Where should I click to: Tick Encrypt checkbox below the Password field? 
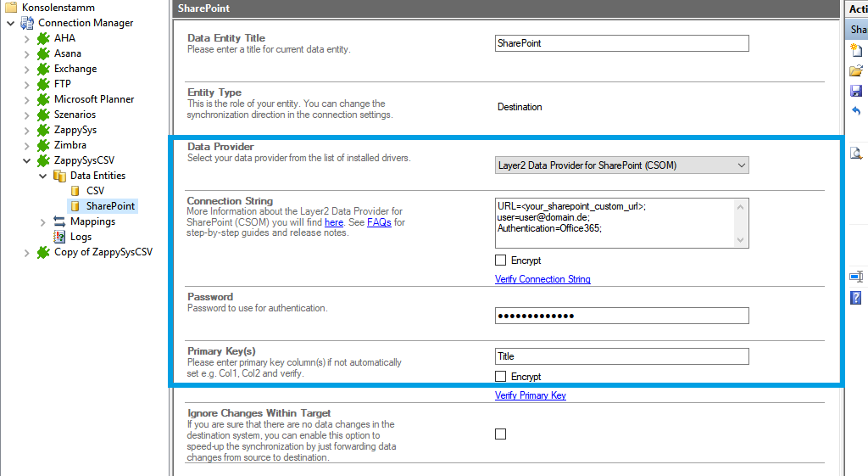tap(500, 376)
